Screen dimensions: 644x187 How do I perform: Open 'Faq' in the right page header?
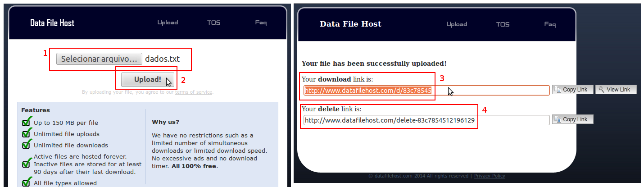tap(550, 24)
